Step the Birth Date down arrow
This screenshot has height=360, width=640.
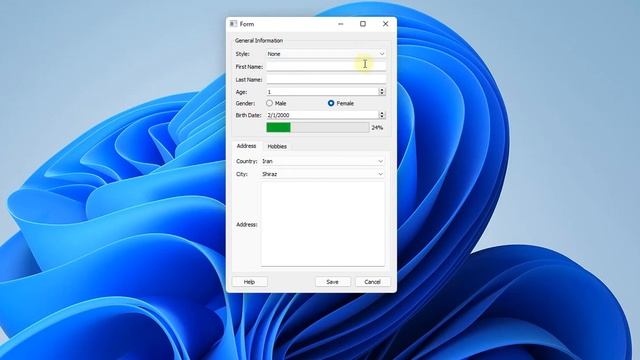click(382, 117)
